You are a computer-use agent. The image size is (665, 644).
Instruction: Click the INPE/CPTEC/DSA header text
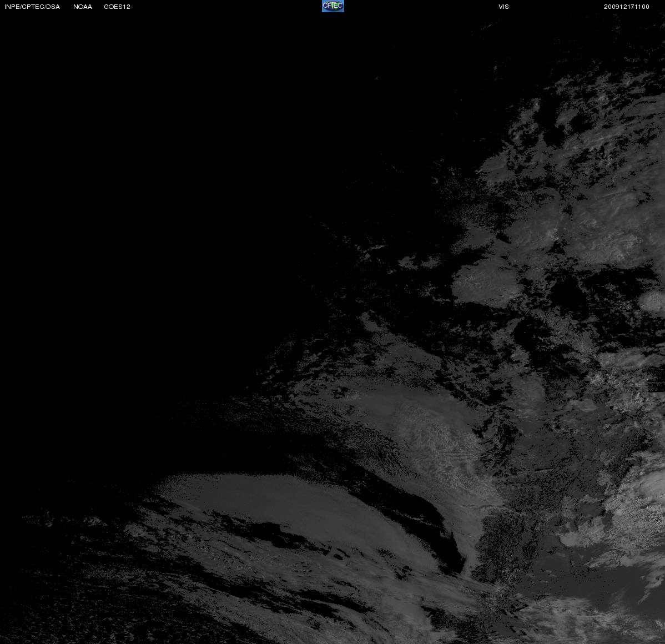(x=32, y=7)
